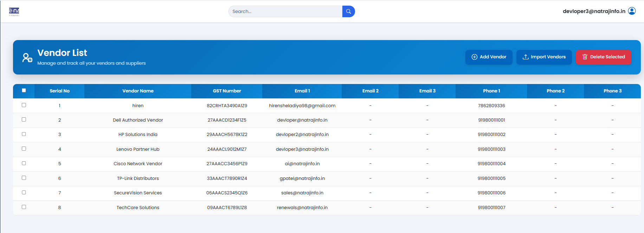
Task: Click email devloper2@natrajinfo.in
Action: (302, 135)
